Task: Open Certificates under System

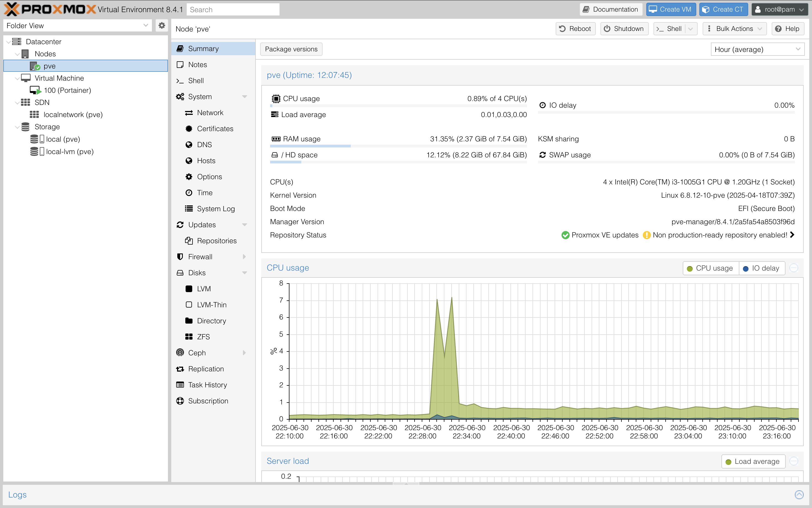Action: (215, 128)
